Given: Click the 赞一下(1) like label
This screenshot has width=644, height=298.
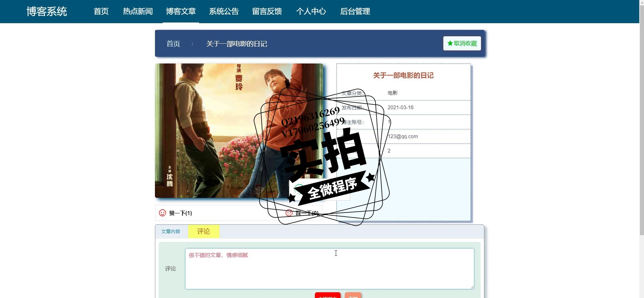Looking at the screenshot, I should coord(180,213).
